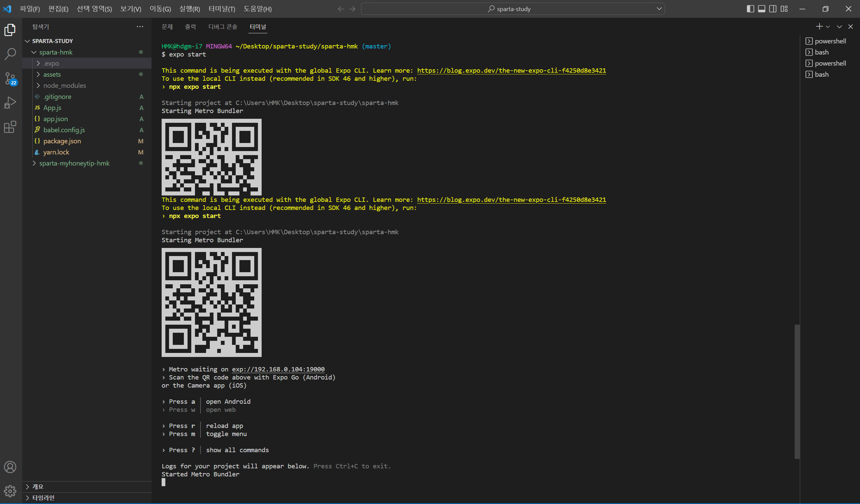Viewport: 860px width, 504px height.
Task: Open the command center dropdown chevron
Action: (659, 9)
